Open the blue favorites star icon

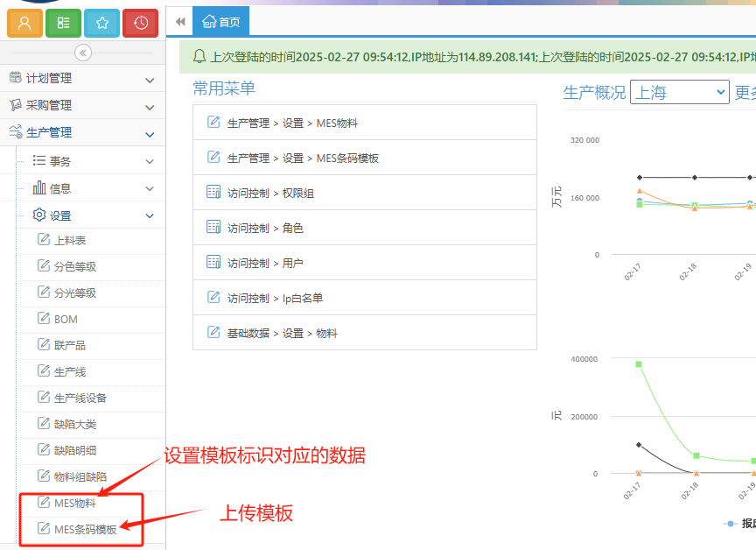coord(101,23)
